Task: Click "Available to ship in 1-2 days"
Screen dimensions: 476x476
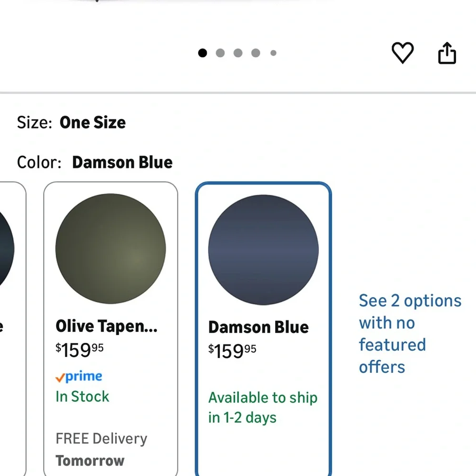Action: 262,407
